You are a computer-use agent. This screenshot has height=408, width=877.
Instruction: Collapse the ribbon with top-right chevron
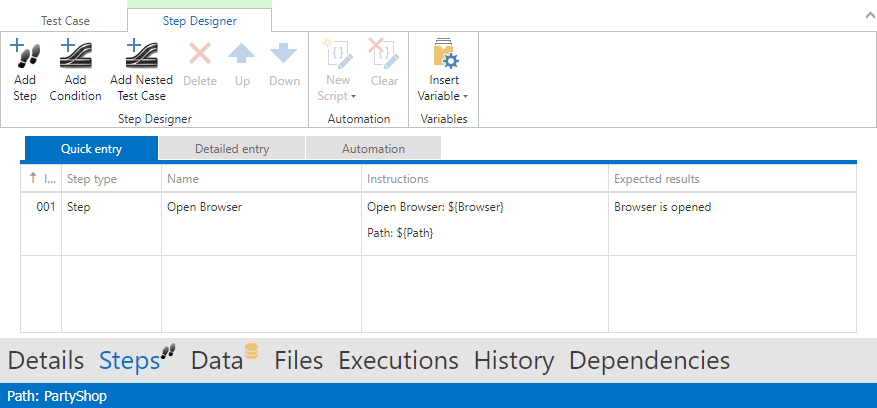pos(863,16)
